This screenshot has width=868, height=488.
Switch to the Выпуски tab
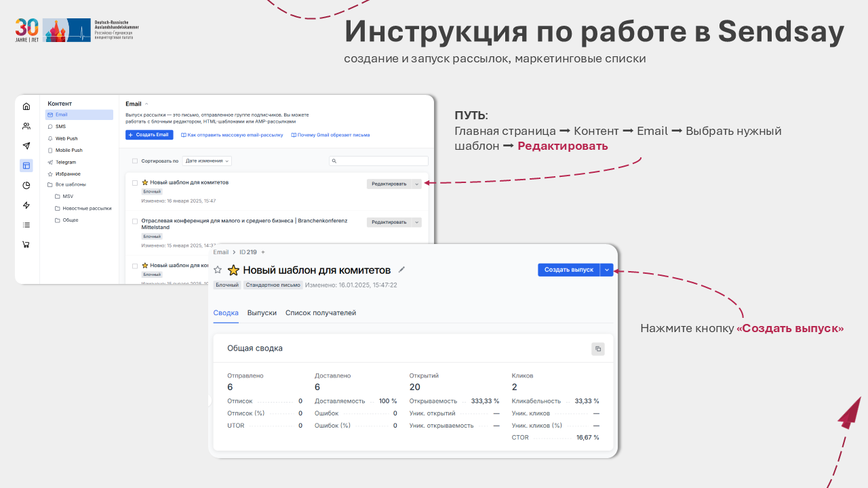(262, 312)
